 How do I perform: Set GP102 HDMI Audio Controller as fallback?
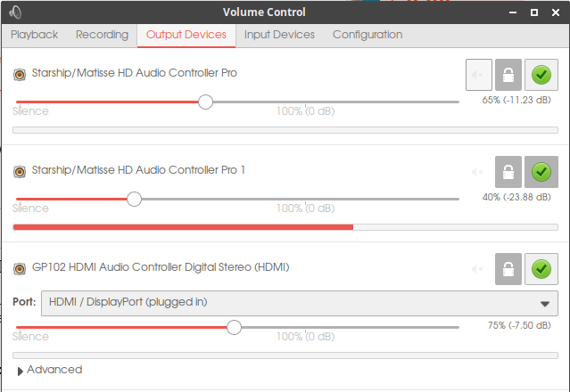click(x=539, y=268)
